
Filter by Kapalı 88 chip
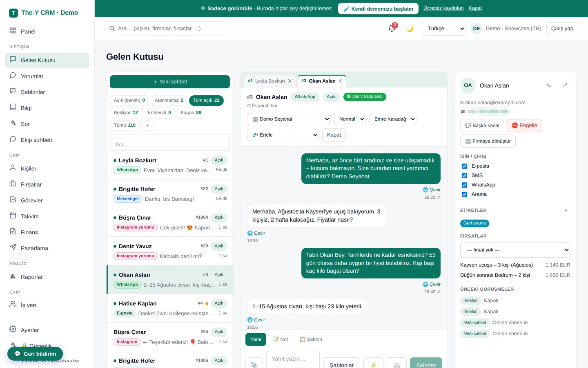(x=191, y=112)
